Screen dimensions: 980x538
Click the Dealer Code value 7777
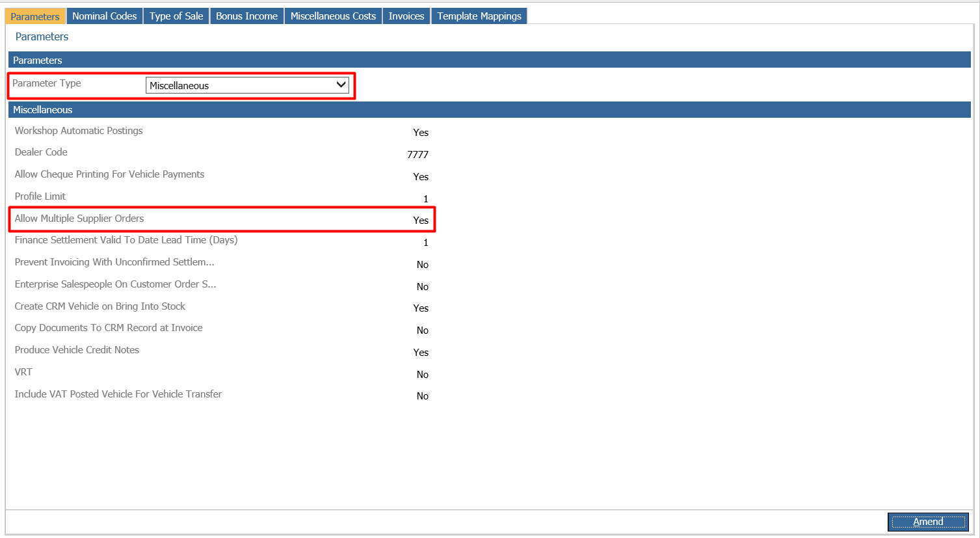click(x=417, y=154)
